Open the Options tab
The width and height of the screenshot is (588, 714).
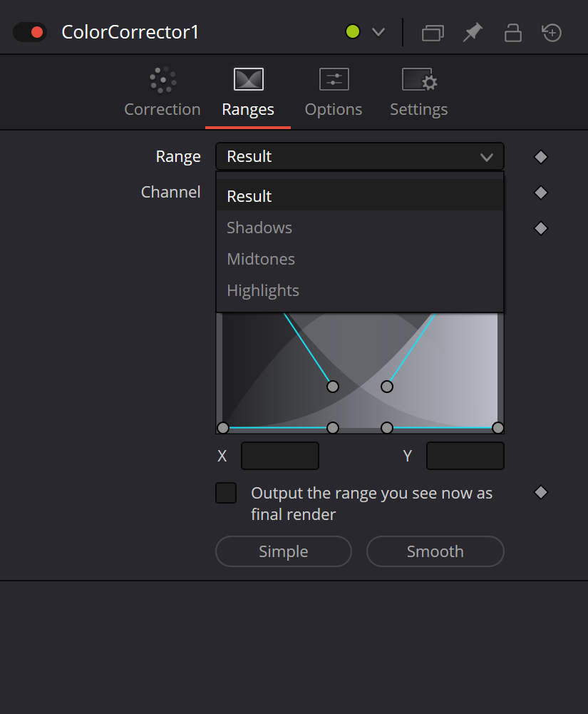(x=334, y=93)
